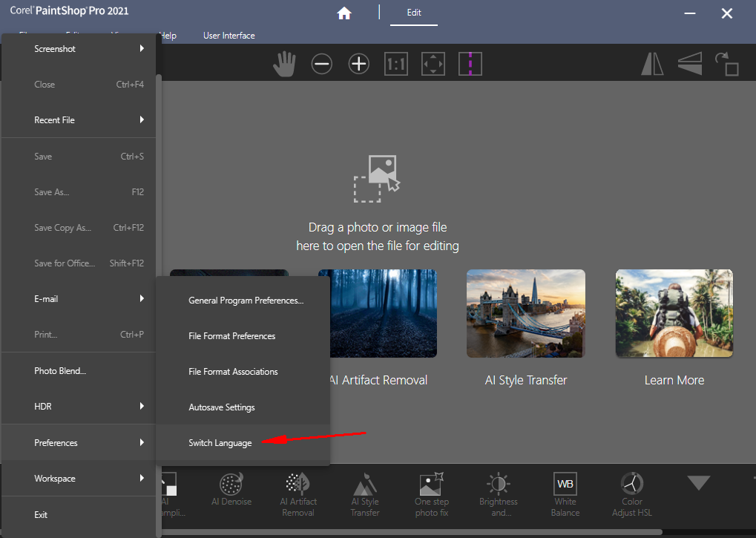756x538 pixels.
Task: Choose Save for Office... menu entry
Action: click(79, 263)
